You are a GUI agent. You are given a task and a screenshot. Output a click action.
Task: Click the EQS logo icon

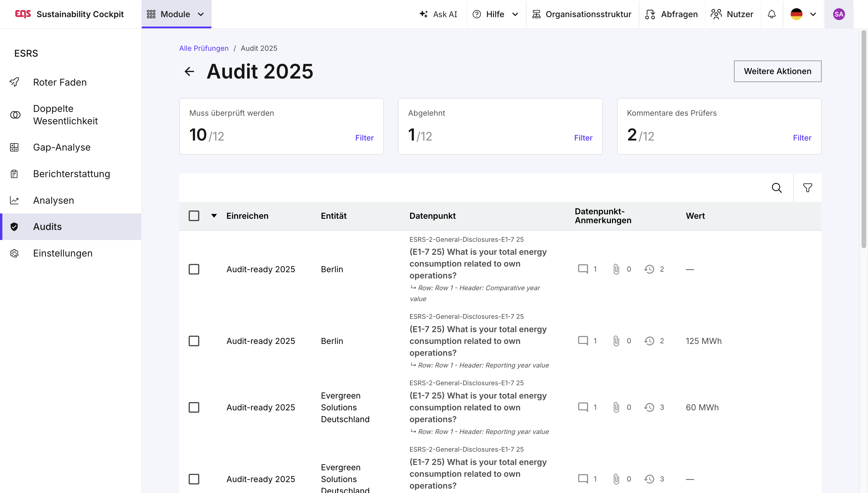(x=23, y=14)
